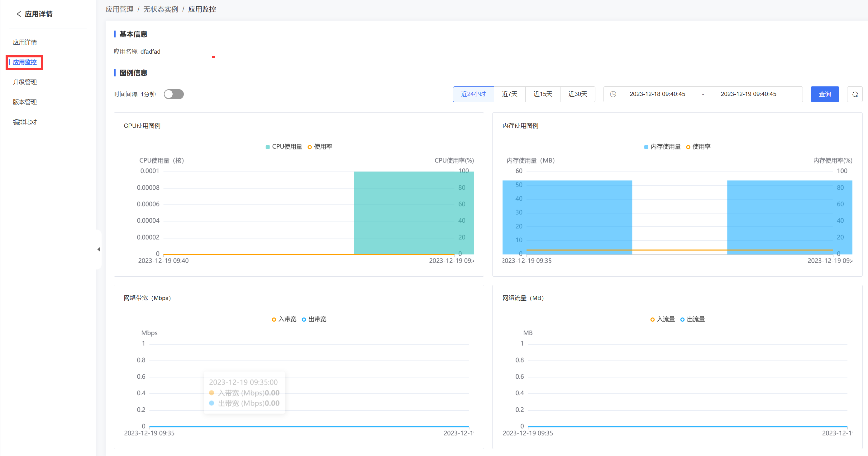Open the start date 2023-12-18 picker
The image size is (868, 456).
(657, 94)
